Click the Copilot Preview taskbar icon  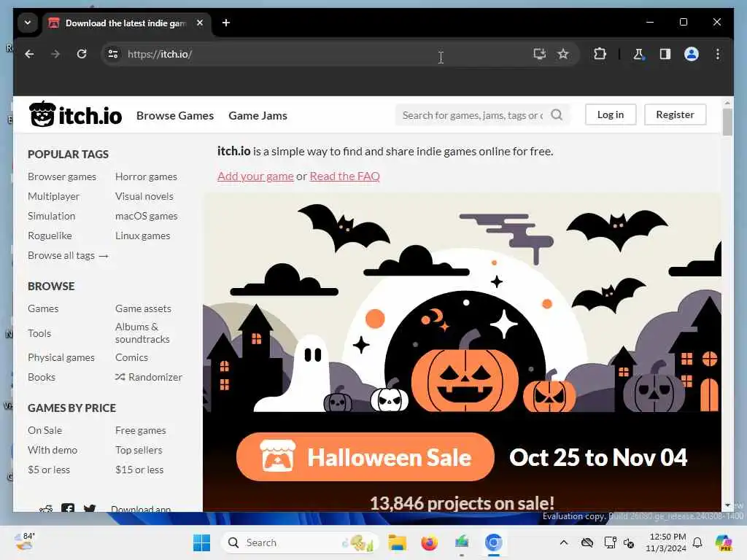point(723,542)
